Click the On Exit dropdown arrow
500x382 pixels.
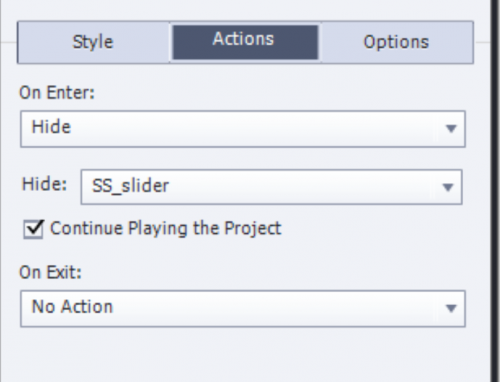[x=451, y=309]
